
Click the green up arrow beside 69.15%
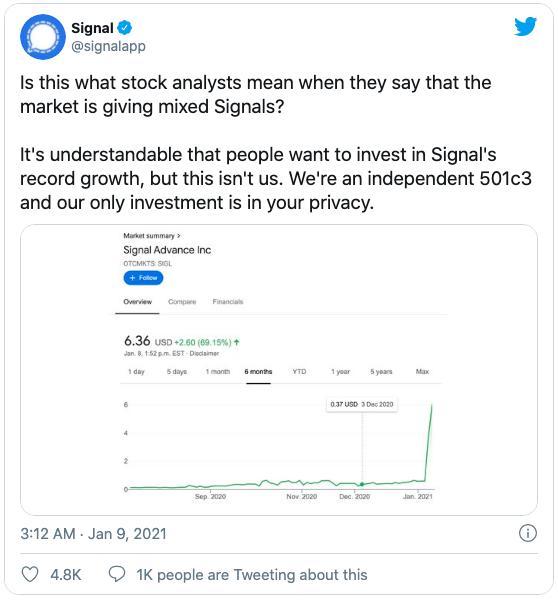click(x=237, y=342)
